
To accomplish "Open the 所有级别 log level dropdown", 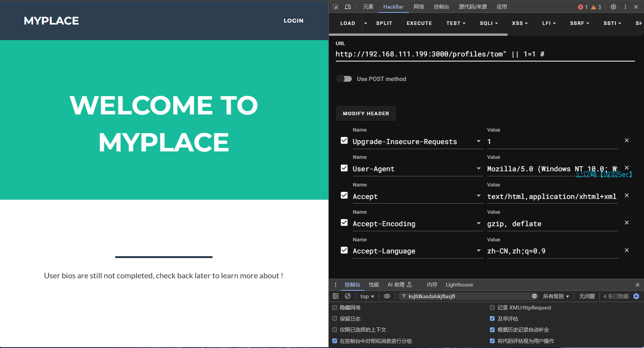I will point(556,296).
